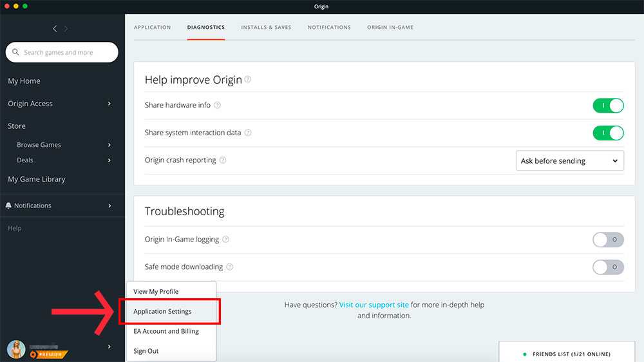Click the Notifications bell icon

(8, 205)
